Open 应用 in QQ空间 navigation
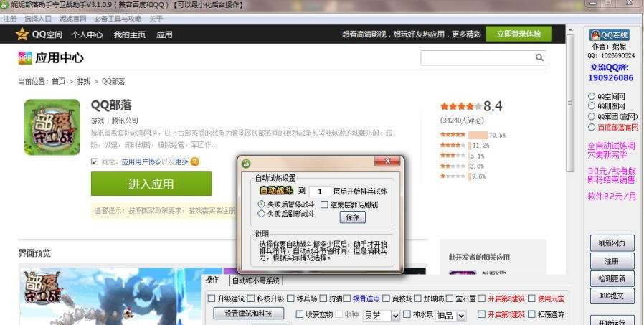The width and height of the screenshot is (644, 325). [x=164, y=34]
